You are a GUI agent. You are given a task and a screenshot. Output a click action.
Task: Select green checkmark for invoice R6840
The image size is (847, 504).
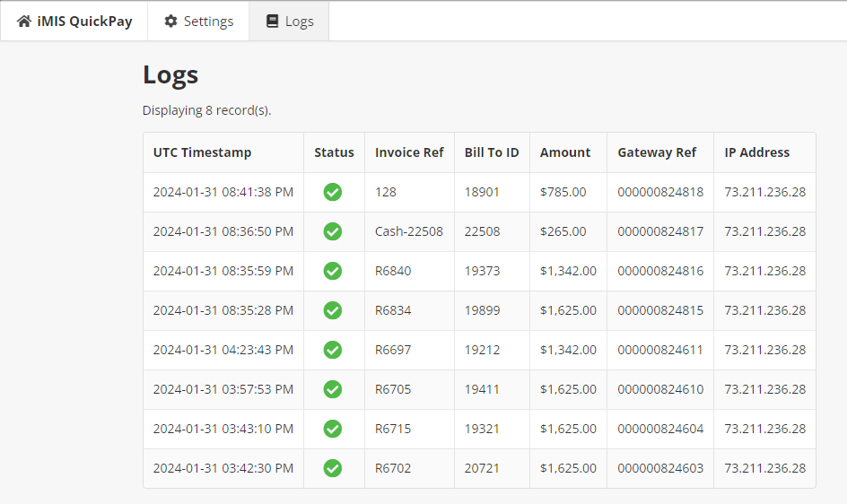point(333,271)
